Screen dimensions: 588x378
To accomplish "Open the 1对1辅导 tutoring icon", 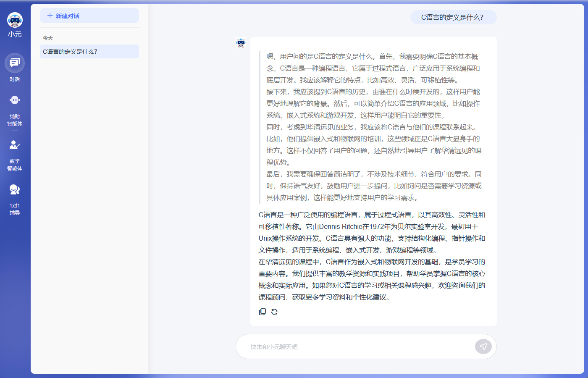I will click(x=15, y=189).
